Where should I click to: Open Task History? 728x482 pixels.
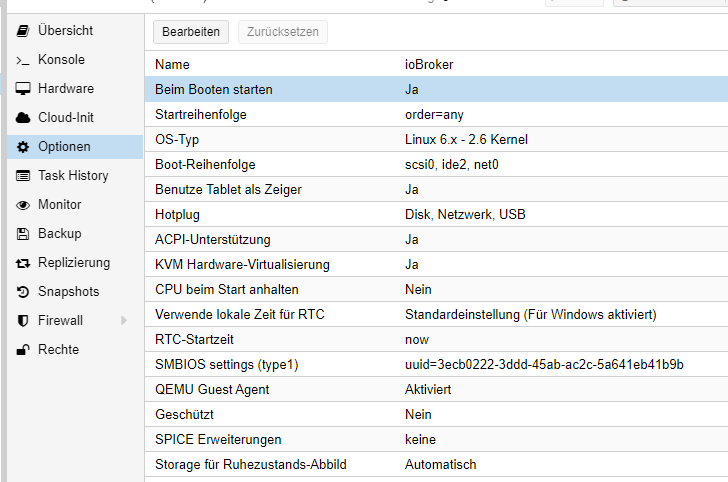coord(73,176)
